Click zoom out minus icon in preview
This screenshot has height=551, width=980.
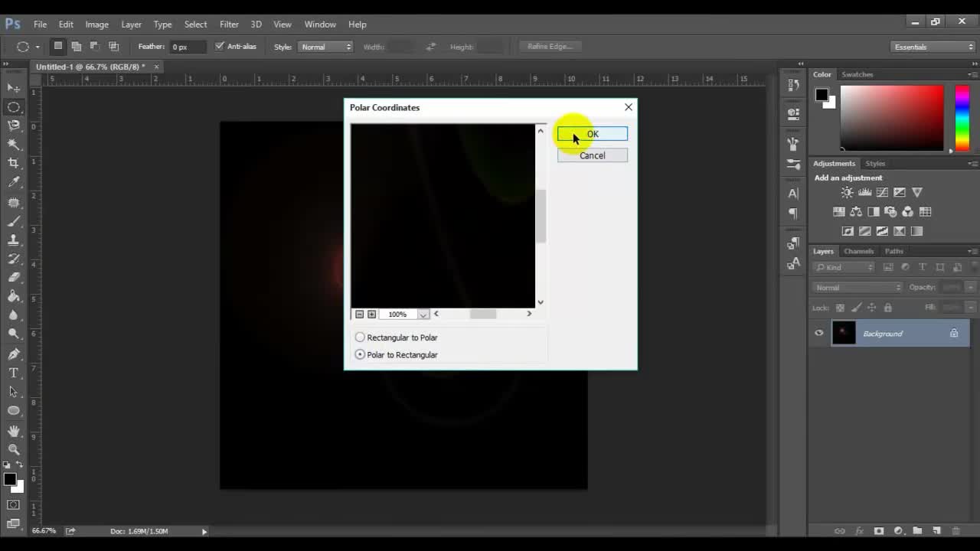[359, 315]
